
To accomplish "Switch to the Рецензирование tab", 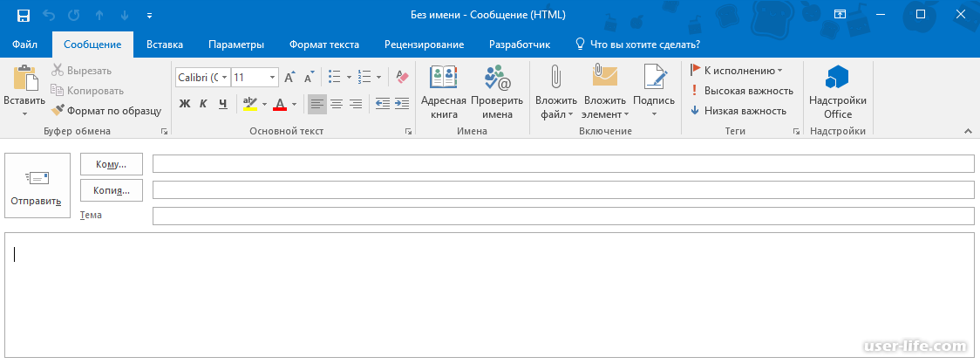I will click(425, 45).
